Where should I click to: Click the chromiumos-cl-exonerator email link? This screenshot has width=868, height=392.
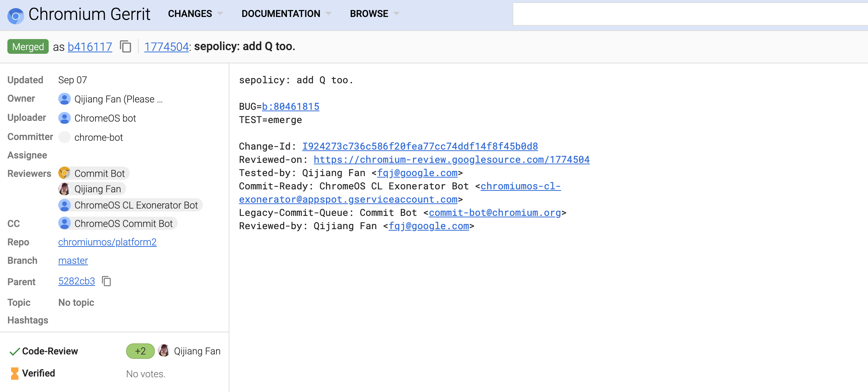pos(400,193)
